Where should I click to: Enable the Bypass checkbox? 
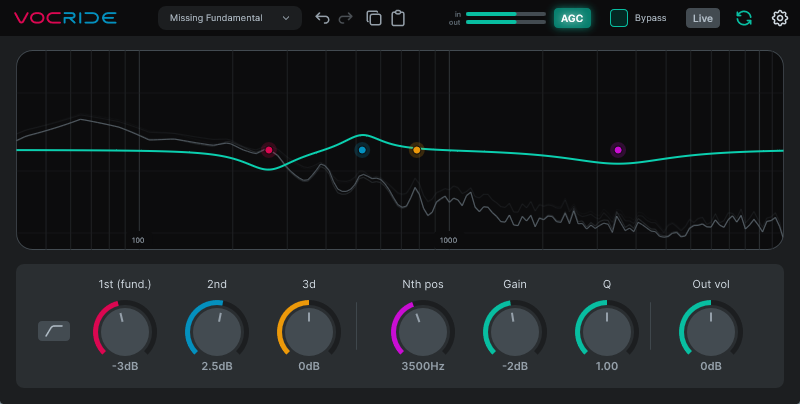[x=619, y=18]
